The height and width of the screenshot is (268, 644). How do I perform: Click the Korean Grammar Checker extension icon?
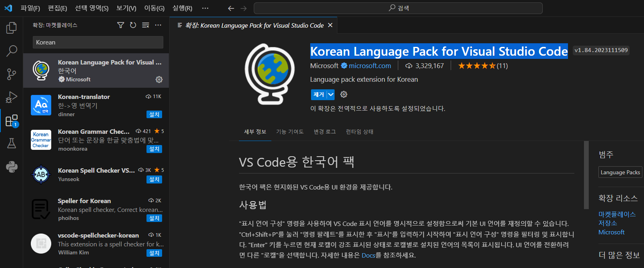point(41,140)
